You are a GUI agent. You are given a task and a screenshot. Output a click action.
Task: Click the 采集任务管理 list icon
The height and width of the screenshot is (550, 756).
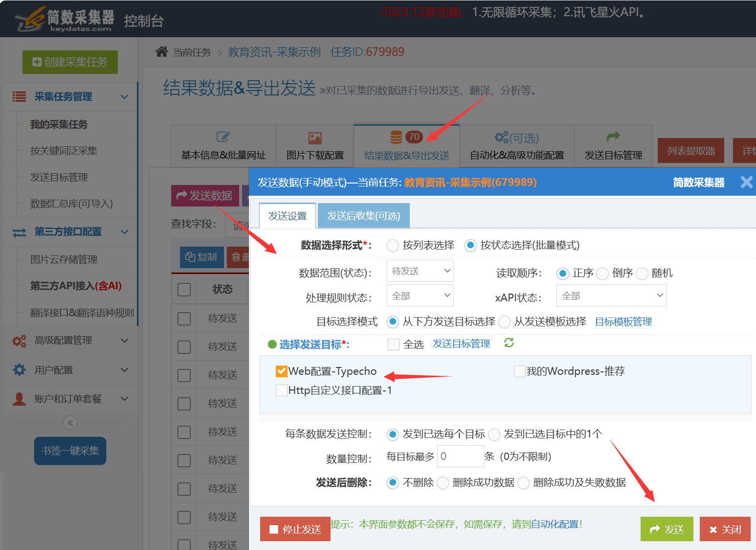19,96
